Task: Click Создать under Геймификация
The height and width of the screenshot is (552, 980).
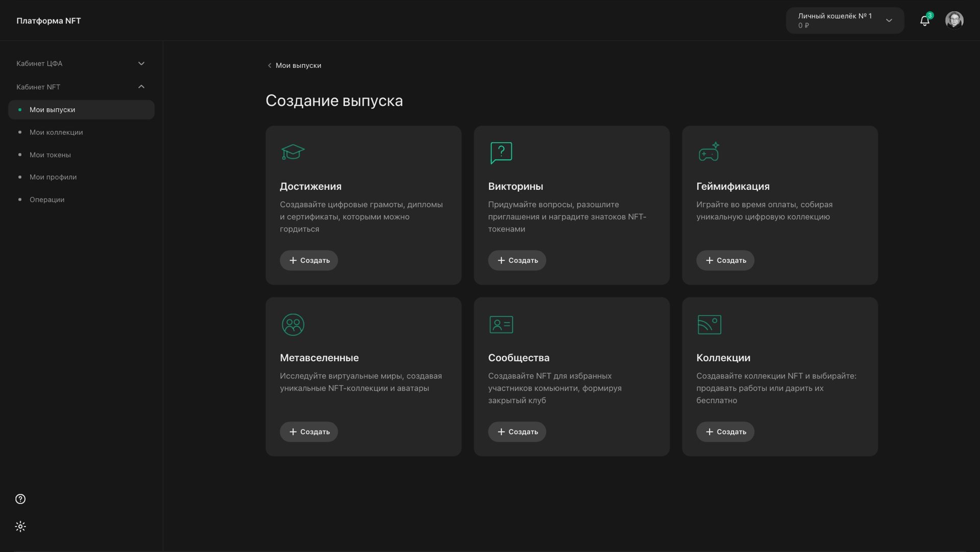Action: (725, 260)
